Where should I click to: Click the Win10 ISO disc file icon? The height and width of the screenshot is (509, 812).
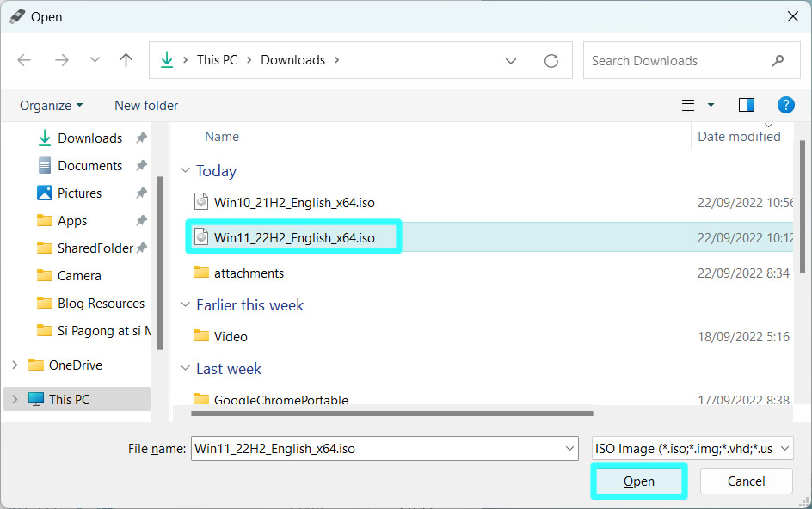tap(201, 201)
